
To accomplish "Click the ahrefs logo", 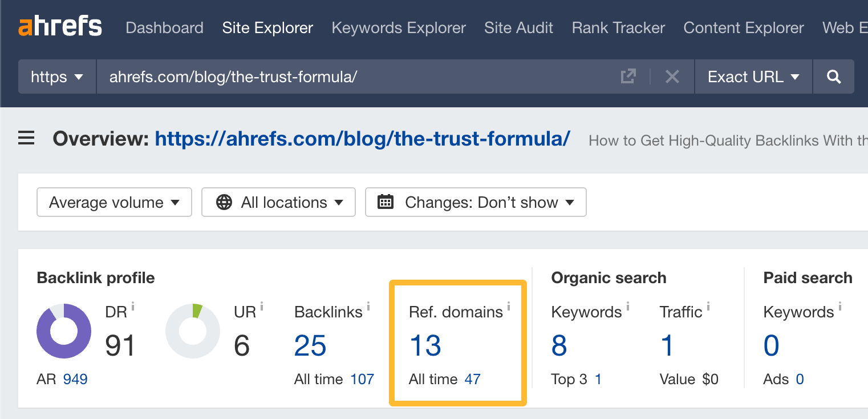I will click(59, 26).
